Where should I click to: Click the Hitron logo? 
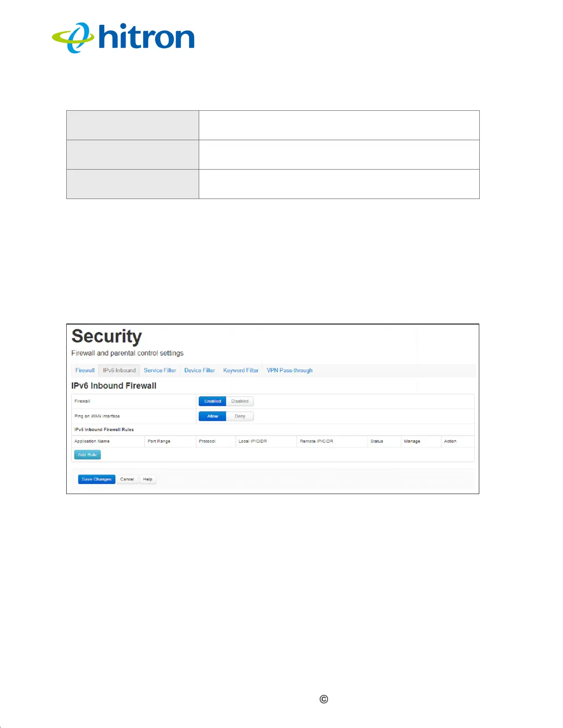pos(123,38)
